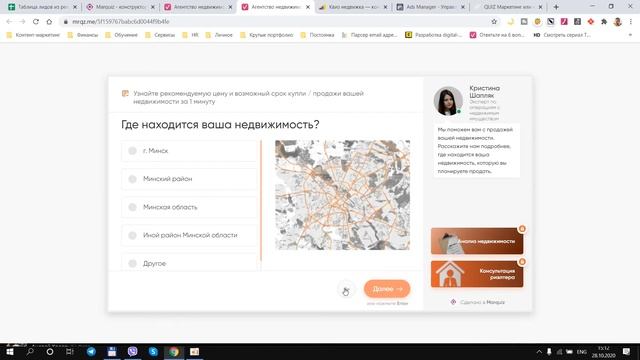Open "HR" bookmarks folder
Viewport: 640px width, 360px height.
(190, 35)
